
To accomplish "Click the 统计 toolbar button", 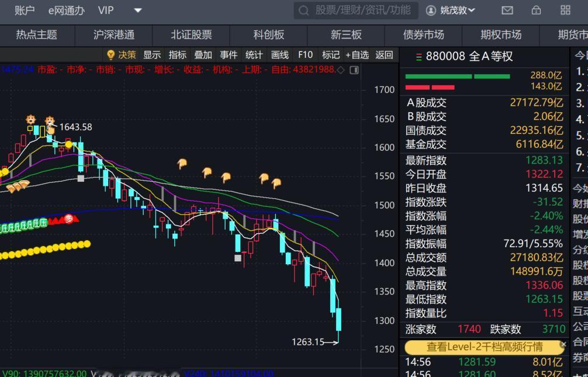I will tap(254, 55).
